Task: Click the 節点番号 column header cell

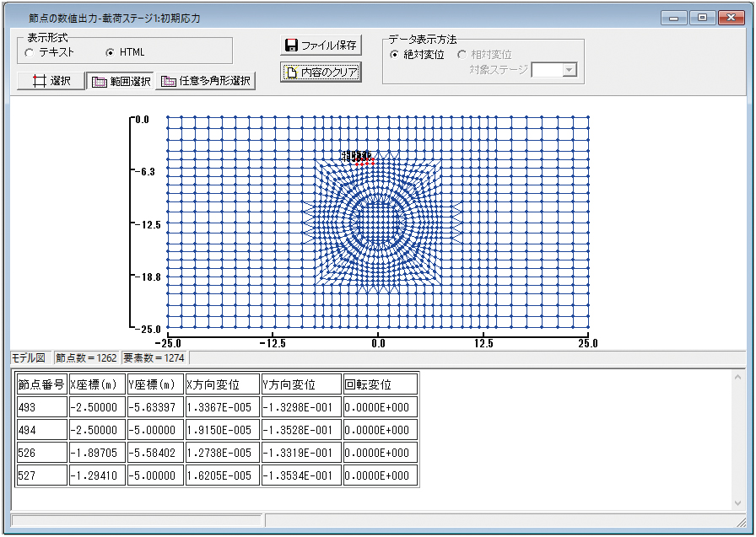Action: pyautogui.click(x=41, y=384)
